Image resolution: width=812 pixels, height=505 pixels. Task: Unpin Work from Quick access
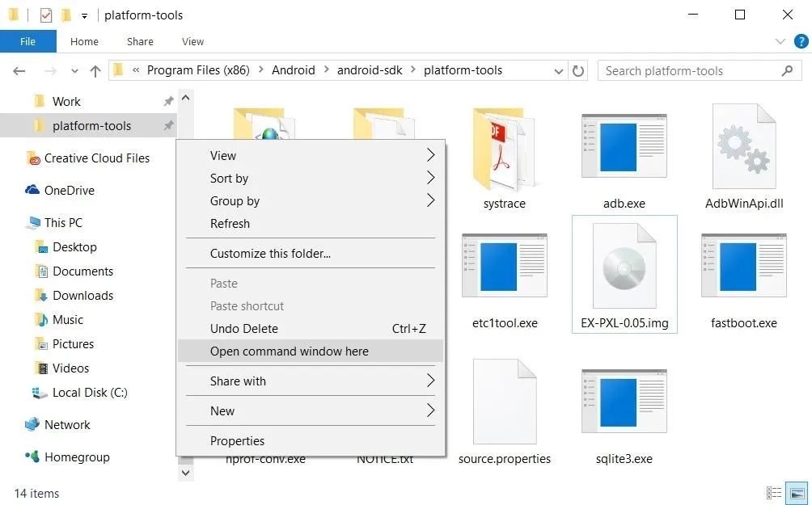coord(168,102)
